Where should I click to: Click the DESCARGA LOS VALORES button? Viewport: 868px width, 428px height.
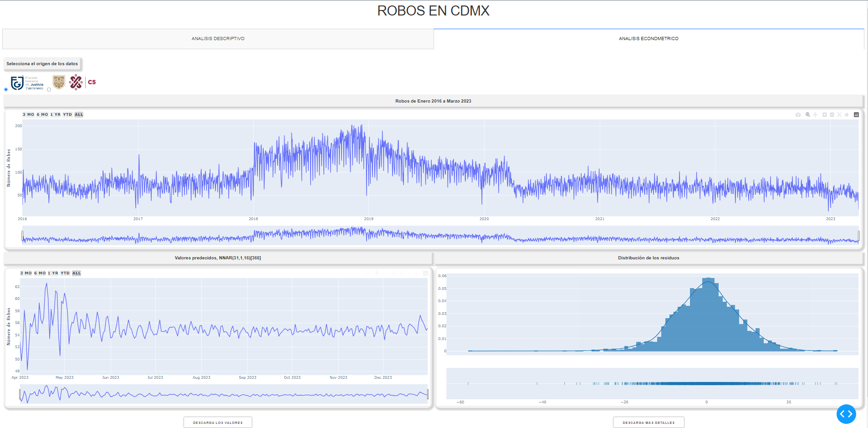point(218,423)
